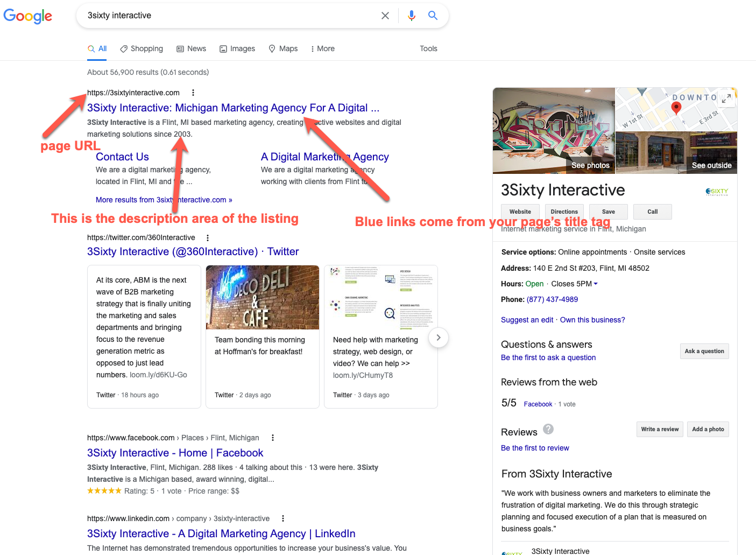Screen dimensions: 756x555
Task: Click loom.ly/CHumyT8 link in tweet
Action: (363, 375)
